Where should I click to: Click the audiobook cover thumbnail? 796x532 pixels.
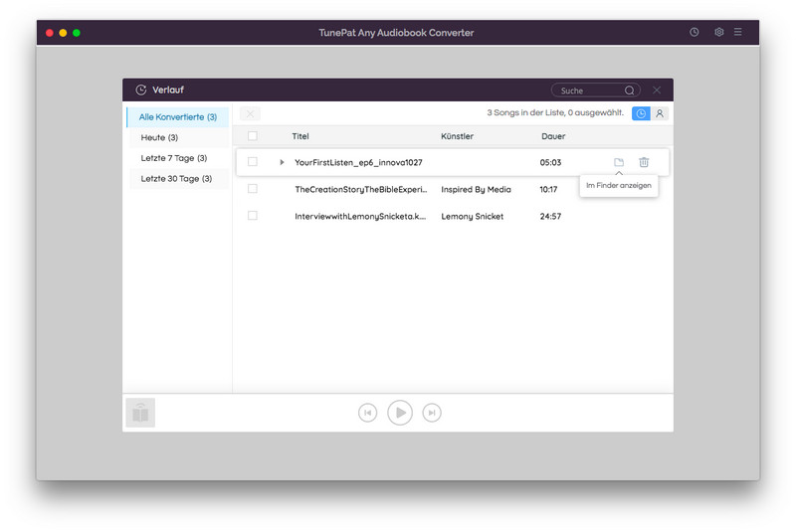pyautogui.click(x=140, y=413)
